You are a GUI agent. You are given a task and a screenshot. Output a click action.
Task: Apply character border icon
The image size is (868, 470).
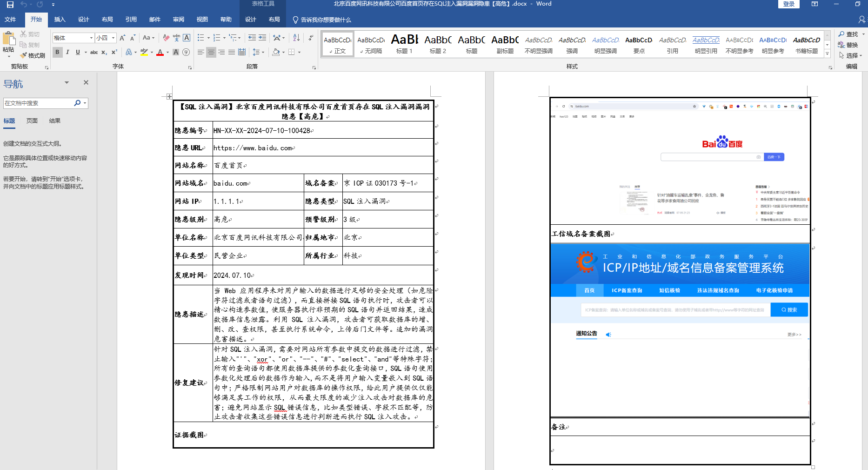point(187,38)
